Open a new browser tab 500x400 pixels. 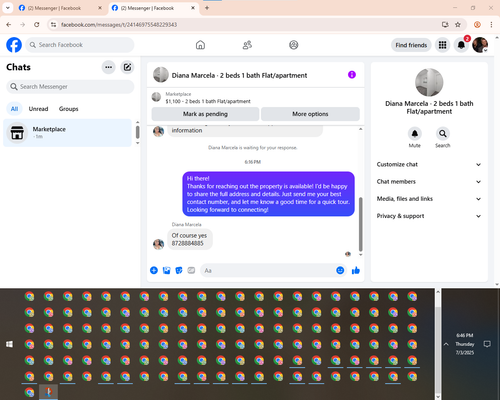click(207, 8)
